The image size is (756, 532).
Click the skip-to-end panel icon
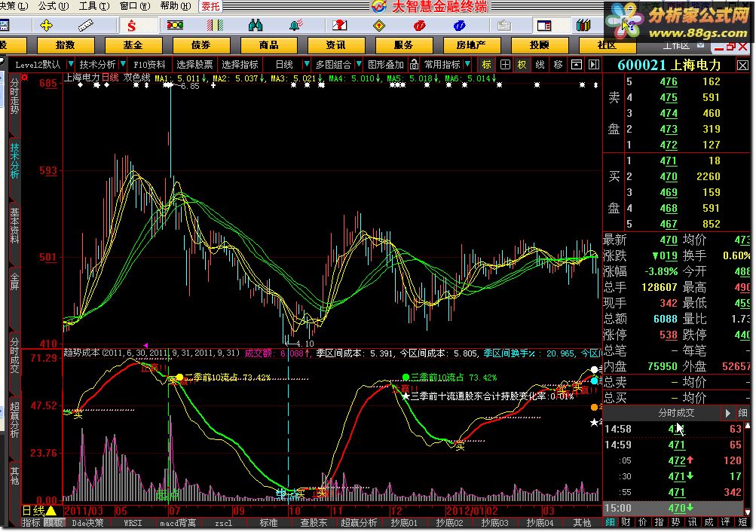594,65
